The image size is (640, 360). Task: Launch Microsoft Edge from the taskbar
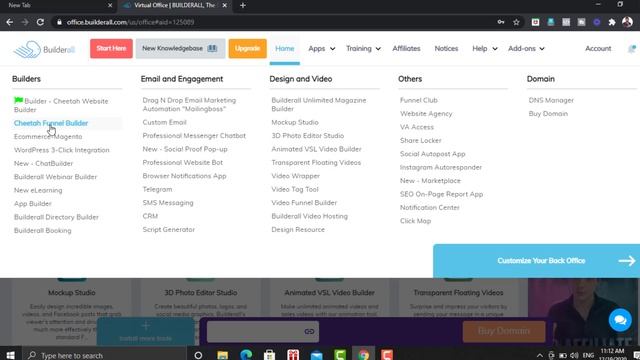click(x=246, y=355)
